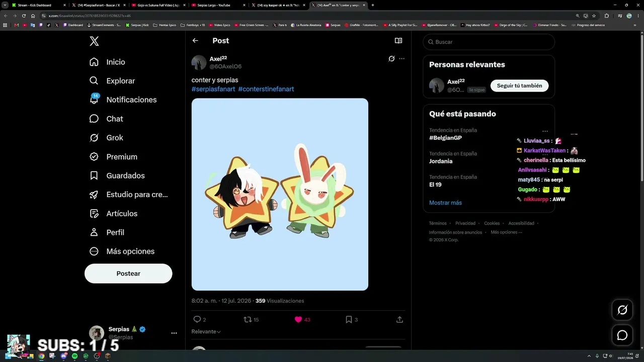This screenshot has height=362, width=644.
Task: Open the Cookies footer link
Action: [x=492, y=223]
